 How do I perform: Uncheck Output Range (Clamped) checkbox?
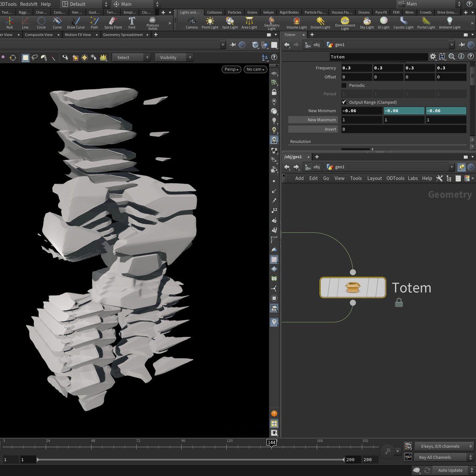(x=344, y=102)
